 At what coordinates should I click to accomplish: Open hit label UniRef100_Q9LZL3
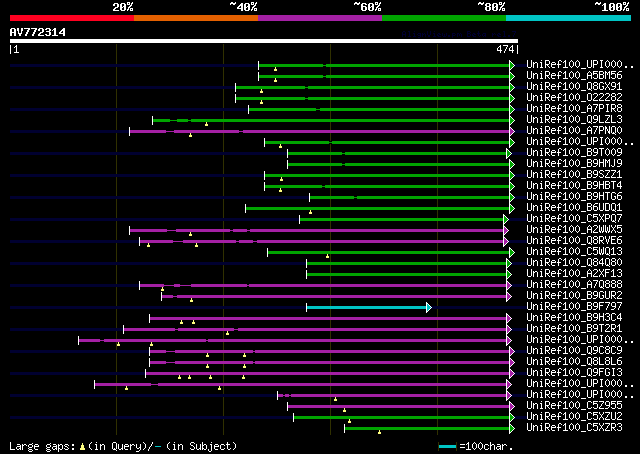[574, 120]
